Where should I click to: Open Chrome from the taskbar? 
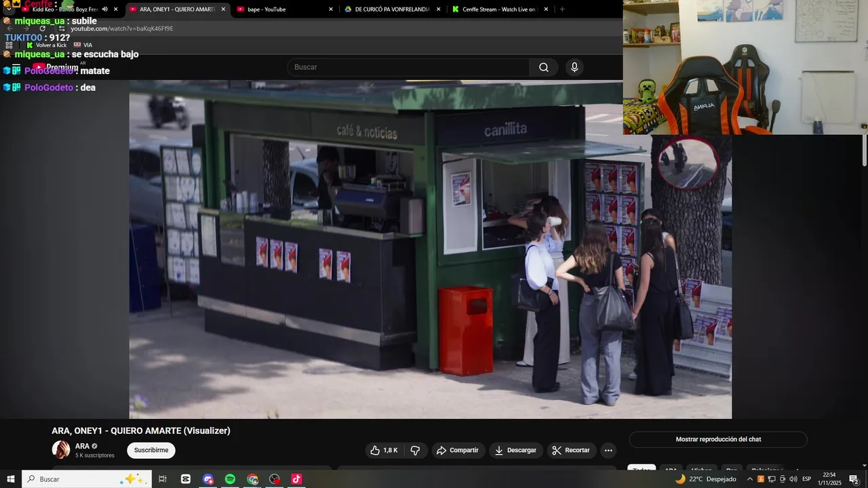pyautogui.click(x=252, y=479)
